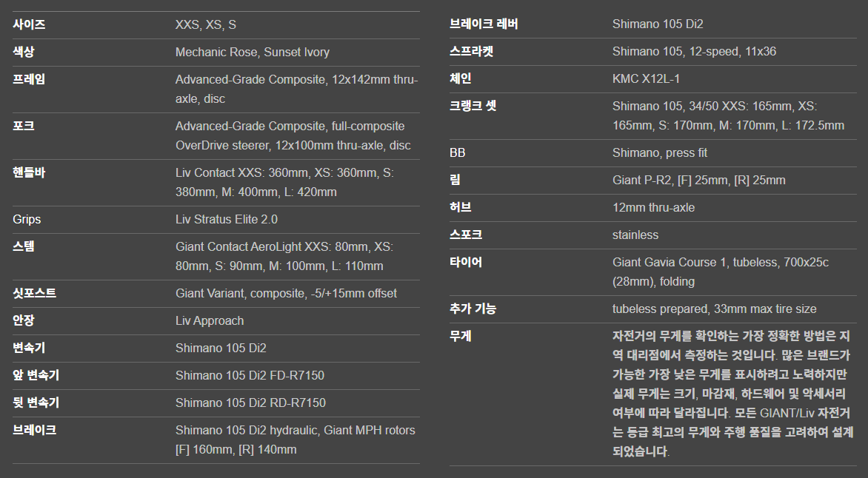Click 'Shimano 105 Di2 FD-R7150' value
This screenshot has width=868, height=478.
(250, 376)
